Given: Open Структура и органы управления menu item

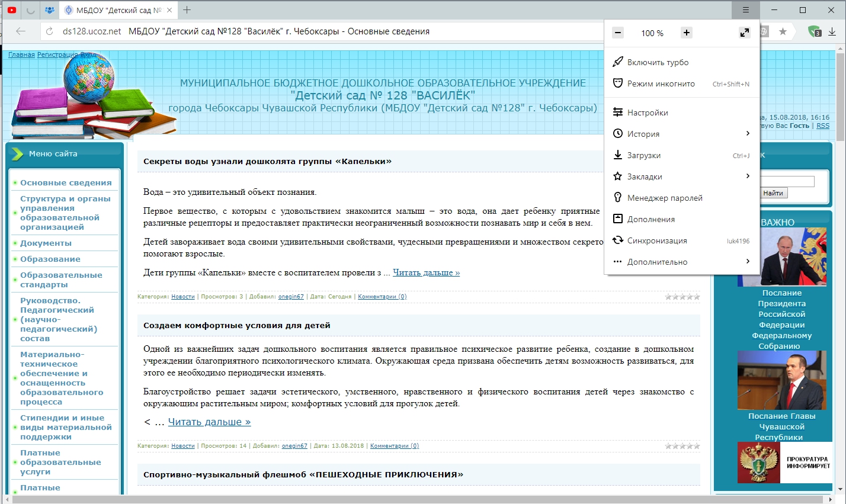Looking at the screenshot, I should pos(65,213).
